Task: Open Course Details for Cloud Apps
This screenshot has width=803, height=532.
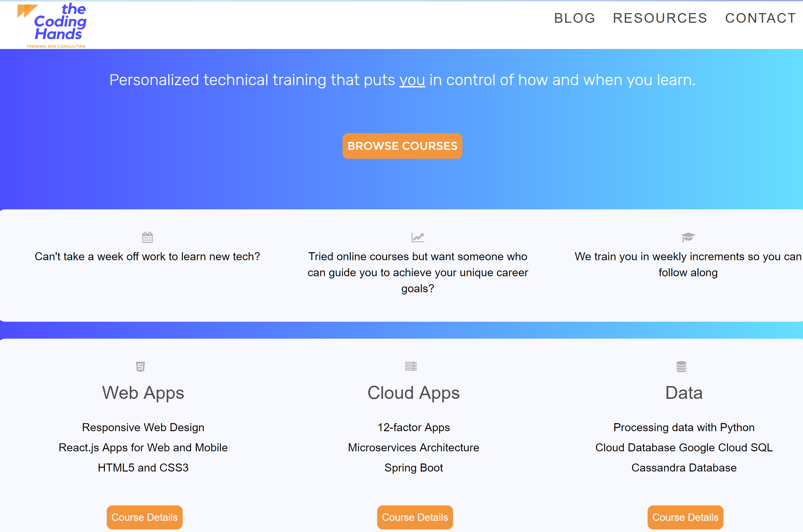Action: click(415, 517)
